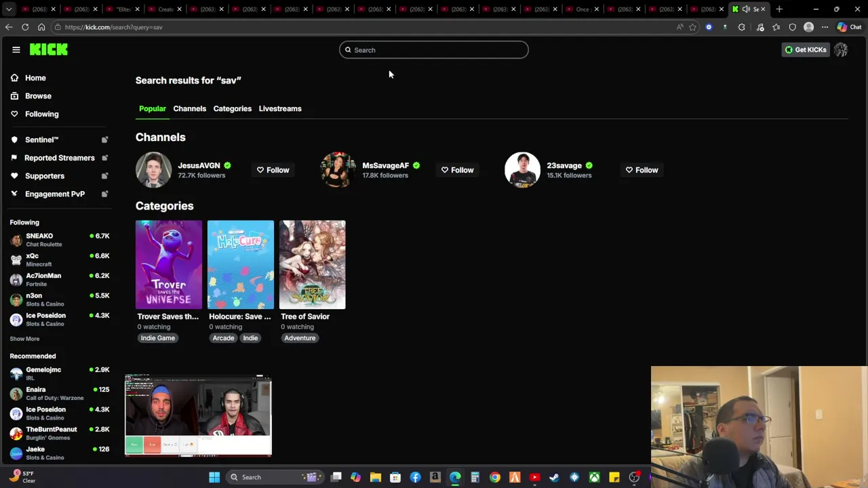Open the Browse section in sidebar
The image size is (868, 488).
tap(38, 96)
